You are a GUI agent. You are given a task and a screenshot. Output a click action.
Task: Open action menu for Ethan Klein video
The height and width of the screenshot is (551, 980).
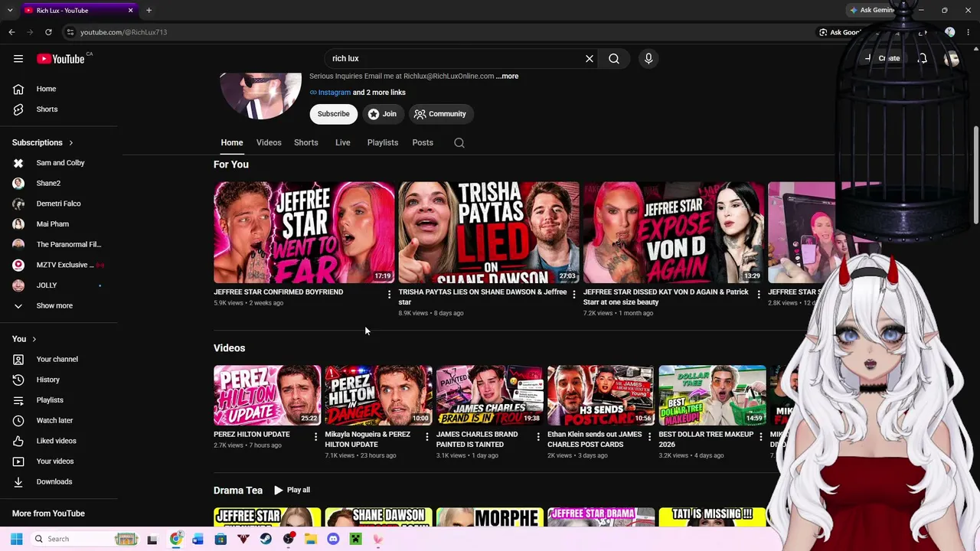click(x=649, y=436)
